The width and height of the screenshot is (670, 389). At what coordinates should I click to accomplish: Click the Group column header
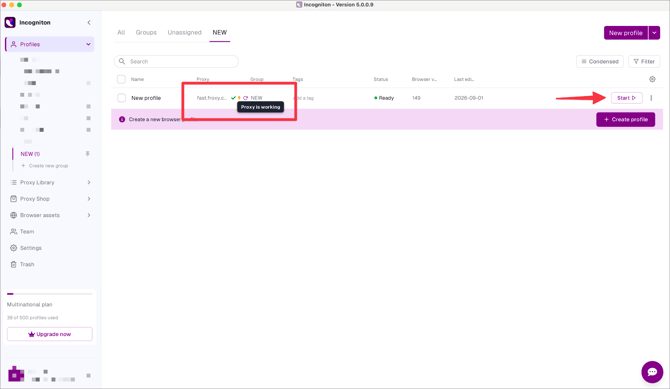257,79
